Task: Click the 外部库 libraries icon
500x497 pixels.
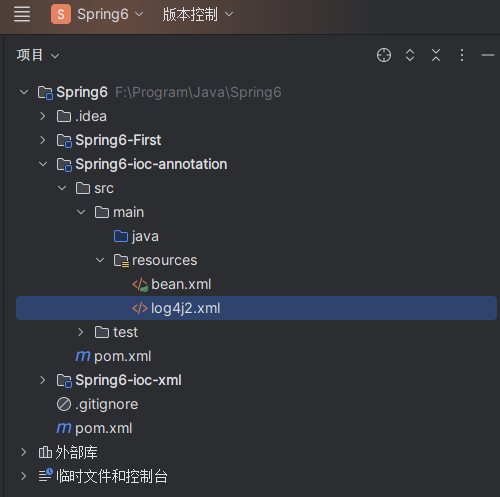Action: coord(45,452)
